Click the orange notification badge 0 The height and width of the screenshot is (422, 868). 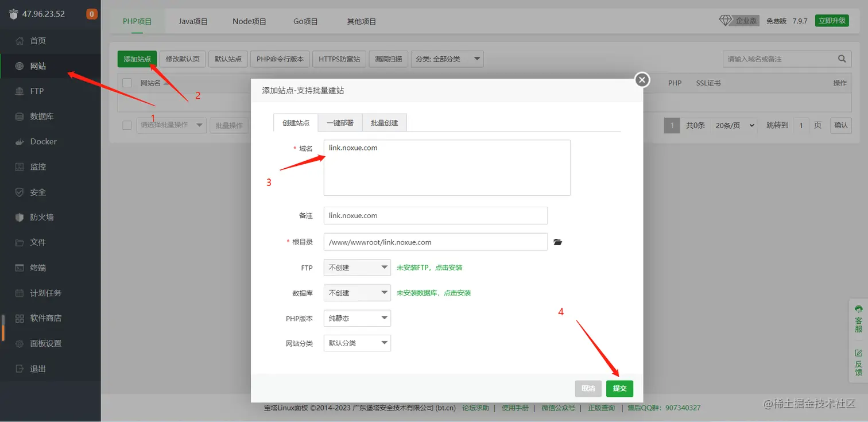coord(92,14)
